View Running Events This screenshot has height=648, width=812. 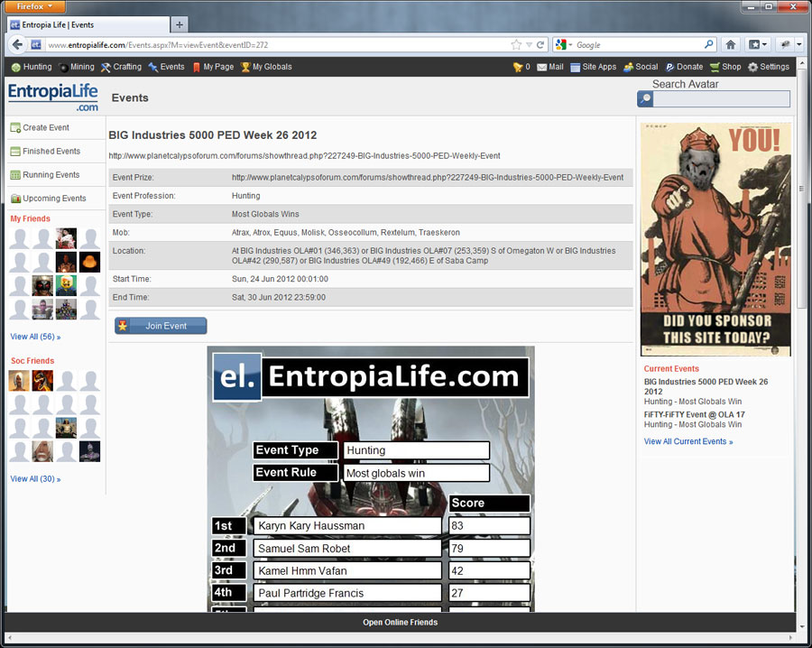click(x=45, y=174)
